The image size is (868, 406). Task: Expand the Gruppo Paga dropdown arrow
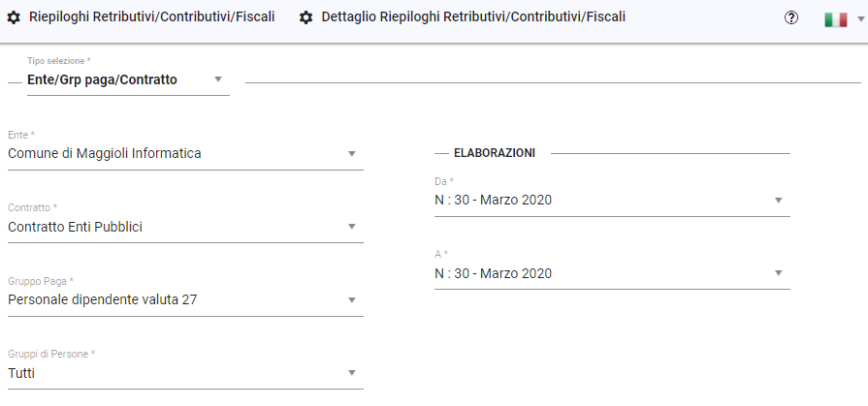click(x=352, y=299)
